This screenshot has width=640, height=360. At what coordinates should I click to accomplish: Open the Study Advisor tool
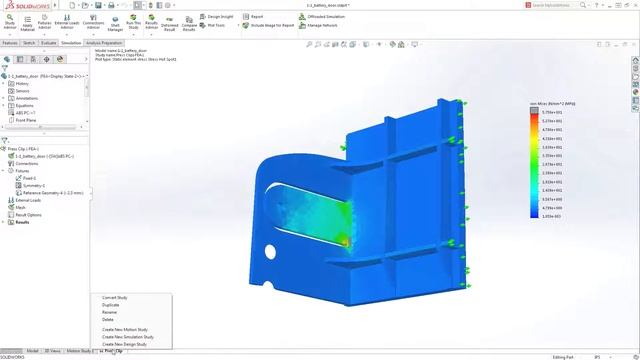[10, 22]
